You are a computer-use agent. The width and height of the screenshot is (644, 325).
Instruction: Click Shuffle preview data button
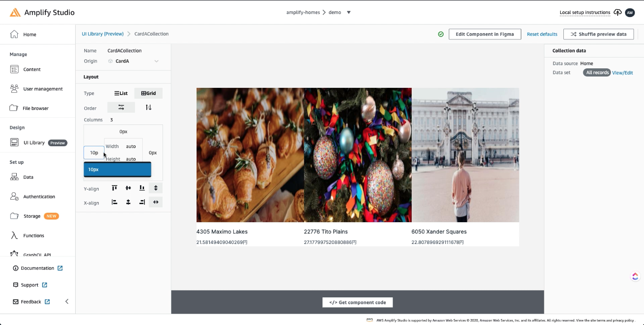[598, 34]
